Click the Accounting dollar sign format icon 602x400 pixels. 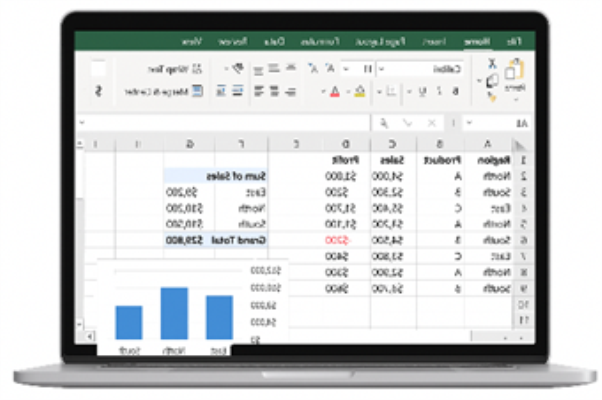click(98, 91)
